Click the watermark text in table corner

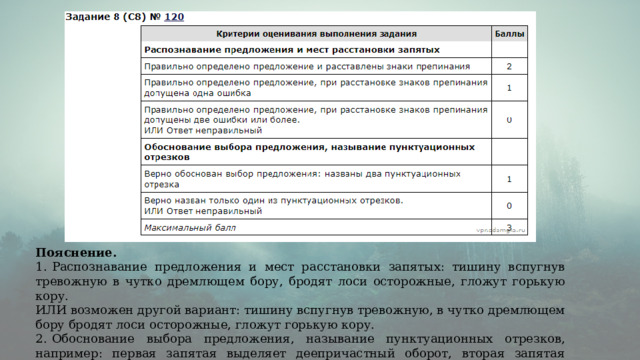(x=501, y=230)
